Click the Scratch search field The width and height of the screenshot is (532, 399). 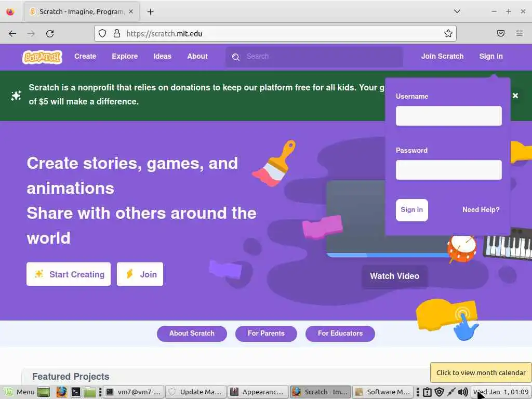[314, 57]
